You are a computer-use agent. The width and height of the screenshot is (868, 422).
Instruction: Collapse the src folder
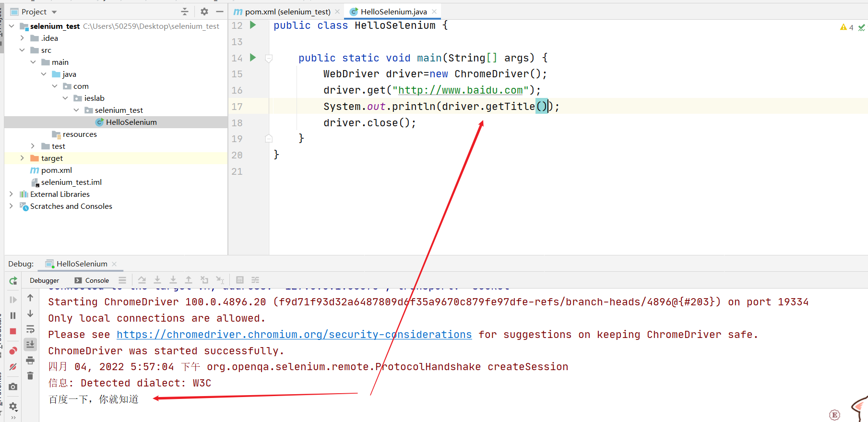pos(22,50)
